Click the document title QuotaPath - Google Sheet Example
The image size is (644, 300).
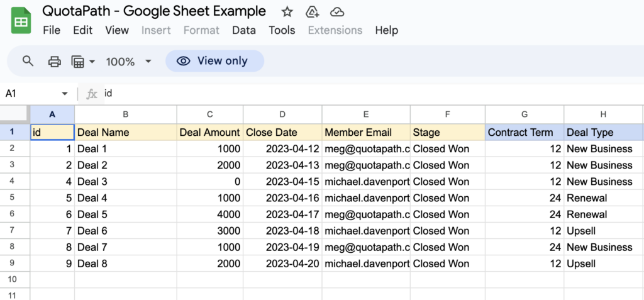tap(154, 11)
